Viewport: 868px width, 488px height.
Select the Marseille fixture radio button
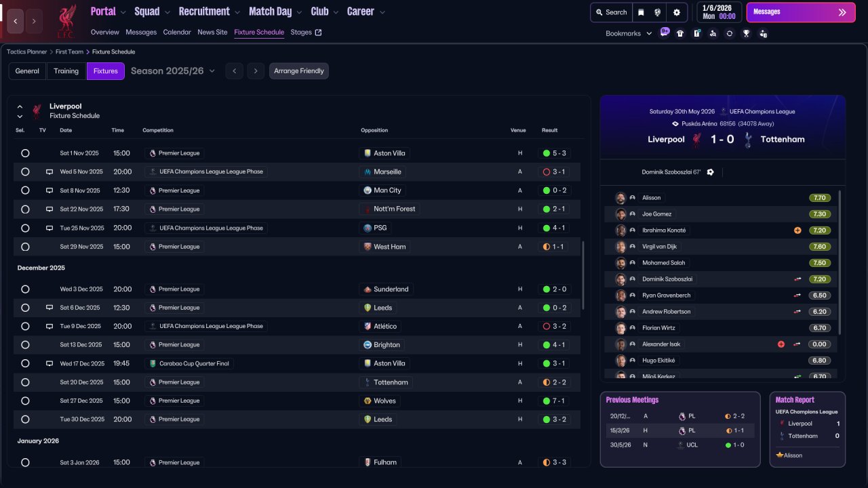[x=25, y=172]
